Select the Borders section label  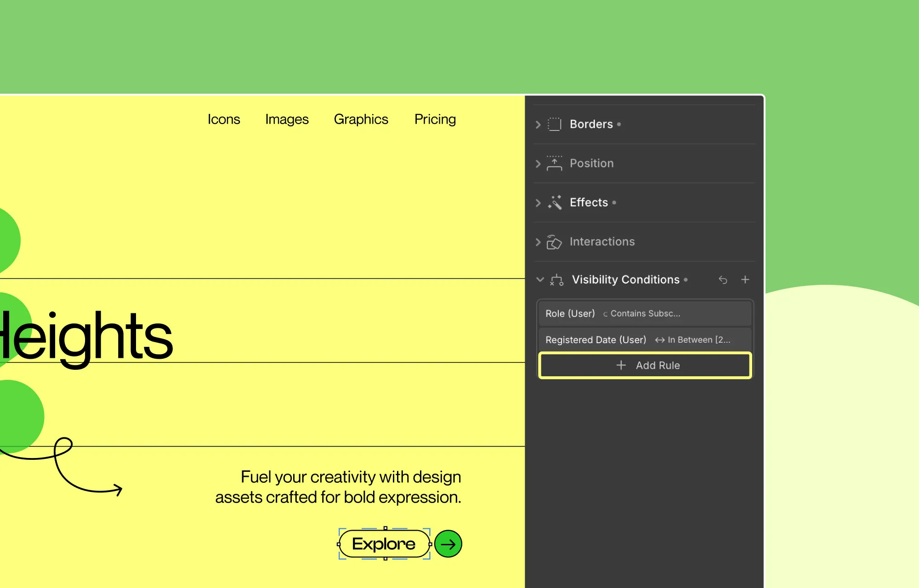(591, 124)
